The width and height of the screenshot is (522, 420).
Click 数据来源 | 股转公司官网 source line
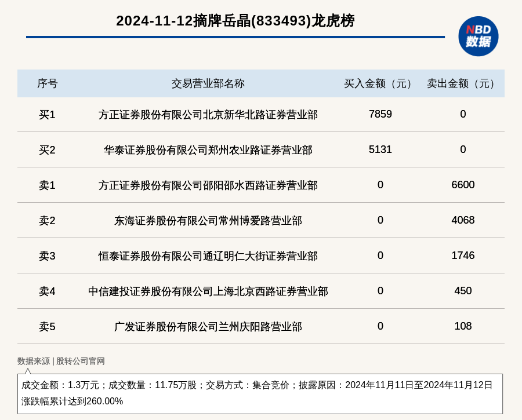coord(61,361)
